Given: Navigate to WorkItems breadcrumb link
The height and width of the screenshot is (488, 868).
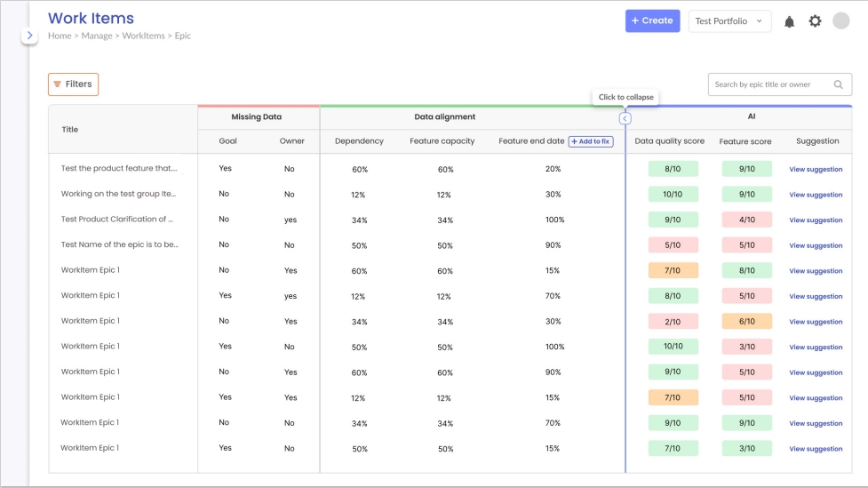Looking at the screenshot, I should pyautogui.click(x=142, y=36).
